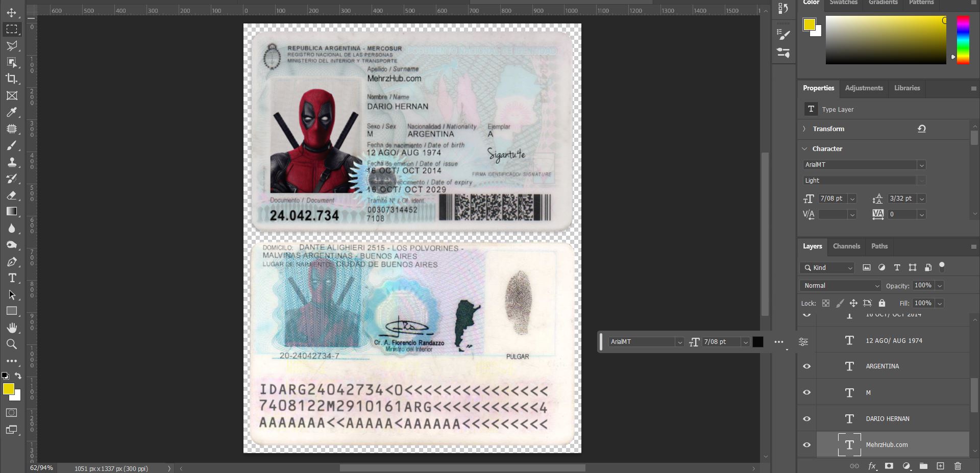Select the Polygonal Lasso tool
The image size is (980, 473).
point(12,46)
